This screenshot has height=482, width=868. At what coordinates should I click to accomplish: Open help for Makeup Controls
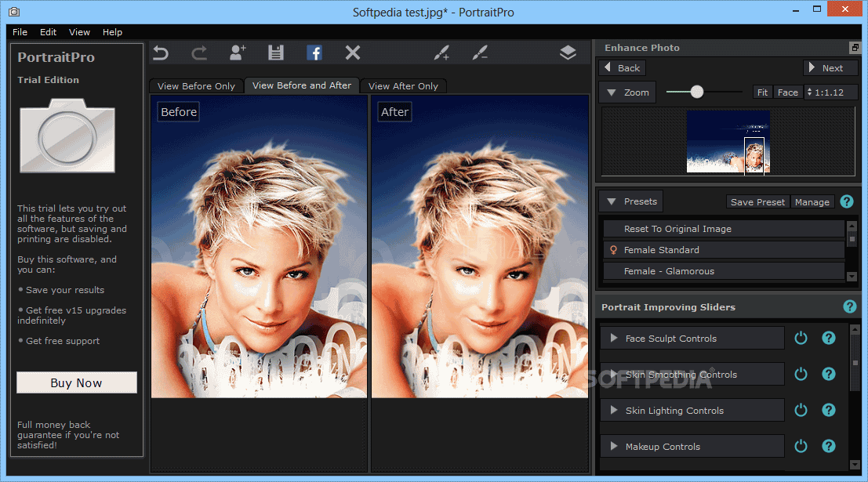point(828,446)
